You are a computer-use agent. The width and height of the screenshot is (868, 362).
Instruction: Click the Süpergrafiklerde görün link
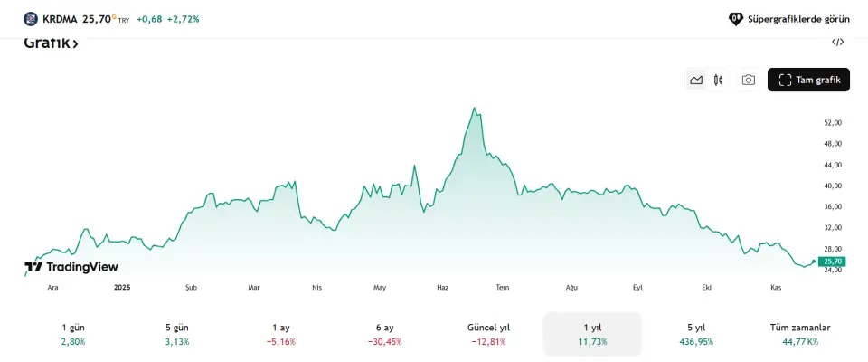(799, 18)
